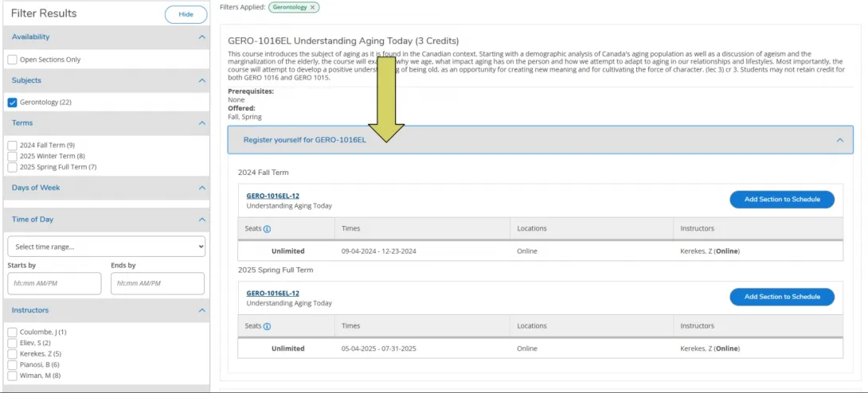Enable the Open Sections Only checkbox
Image resolution: width=868 pixels, height=393 pixels.
12,60
